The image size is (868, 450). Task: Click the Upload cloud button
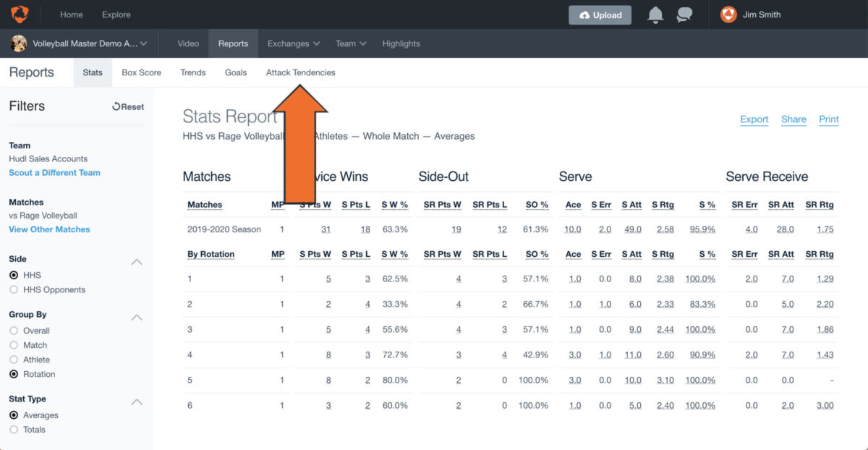600,14
